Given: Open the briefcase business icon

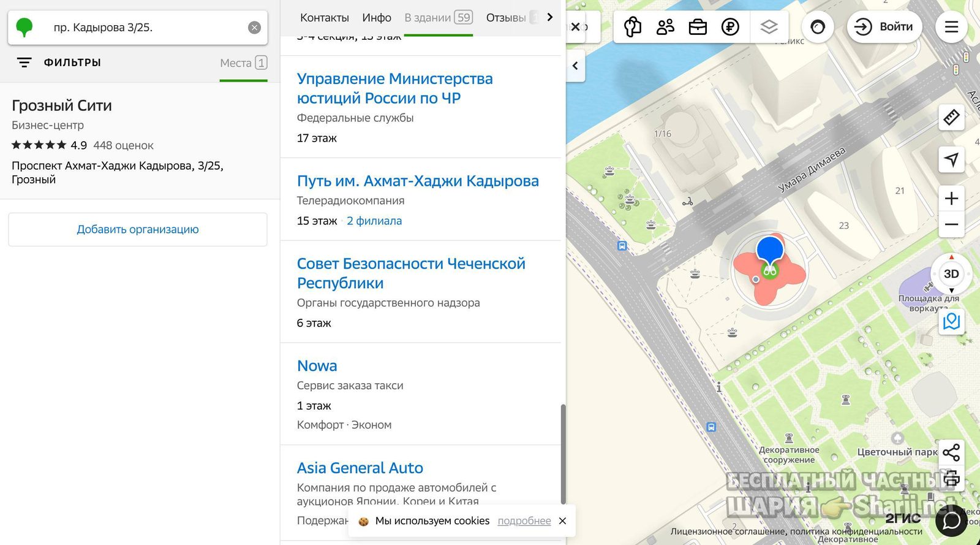Looking at the screenshot, I should 698,27.
